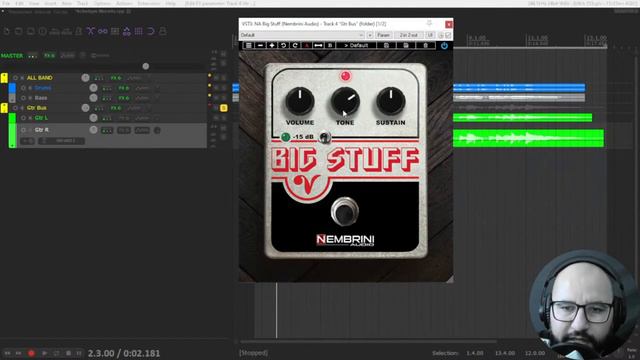Viewport: 640px width, 360px height.
Task: Open the View menu
Action: (x=34, y=3)
